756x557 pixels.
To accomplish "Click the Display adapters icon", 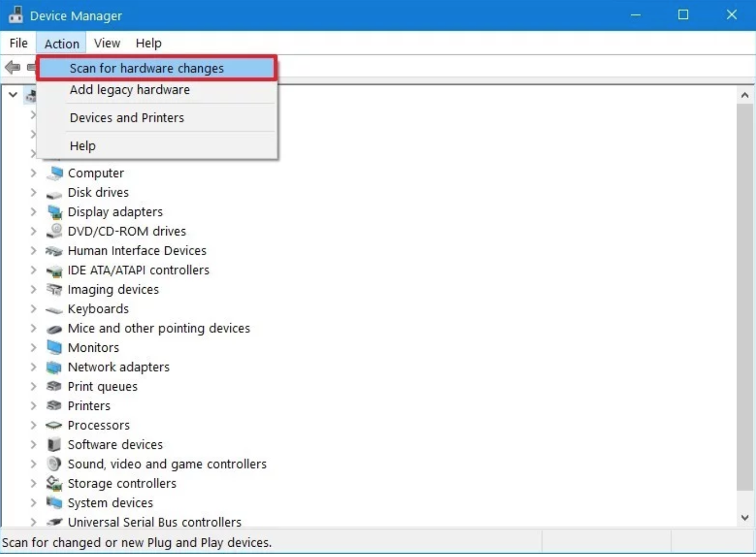I will click(54, 212).
